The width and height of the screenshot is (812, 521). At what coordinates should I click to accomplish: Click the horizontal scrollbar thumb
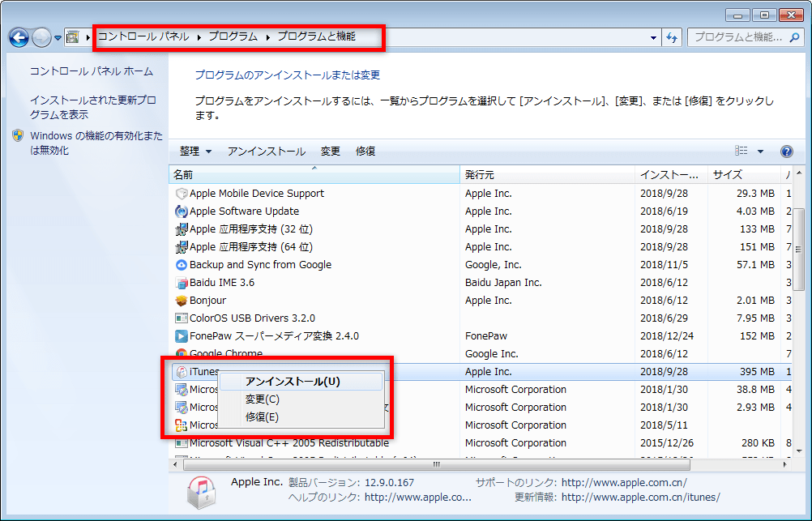click(437, 464)
